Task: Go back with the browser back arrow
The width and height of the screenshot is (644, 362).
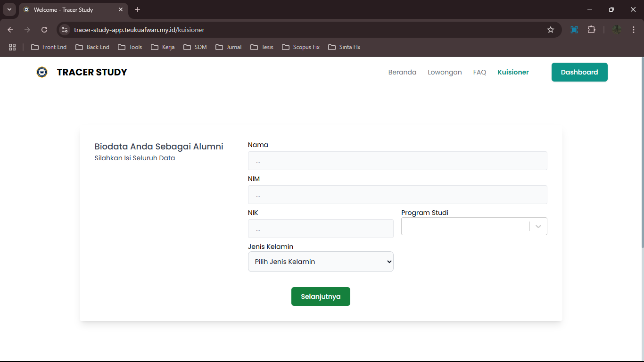Action: 10,30
